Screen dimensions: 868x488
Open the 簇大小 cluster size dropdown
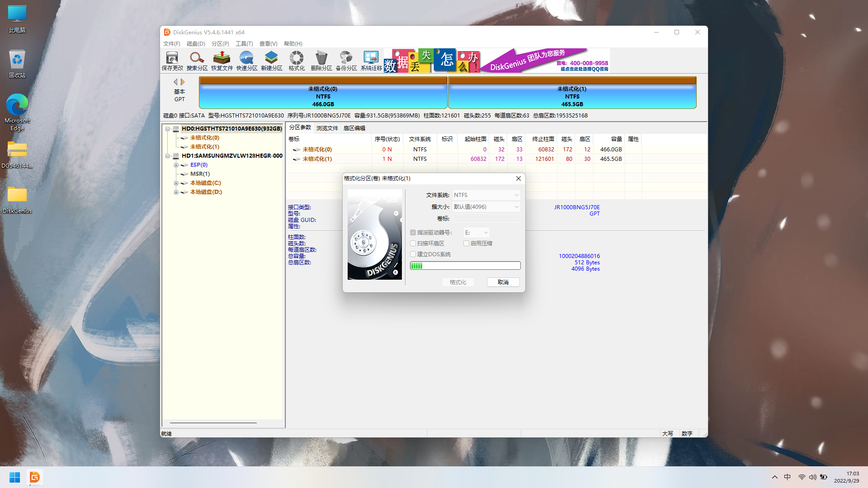pyautogui.click(x=486, y=207)
